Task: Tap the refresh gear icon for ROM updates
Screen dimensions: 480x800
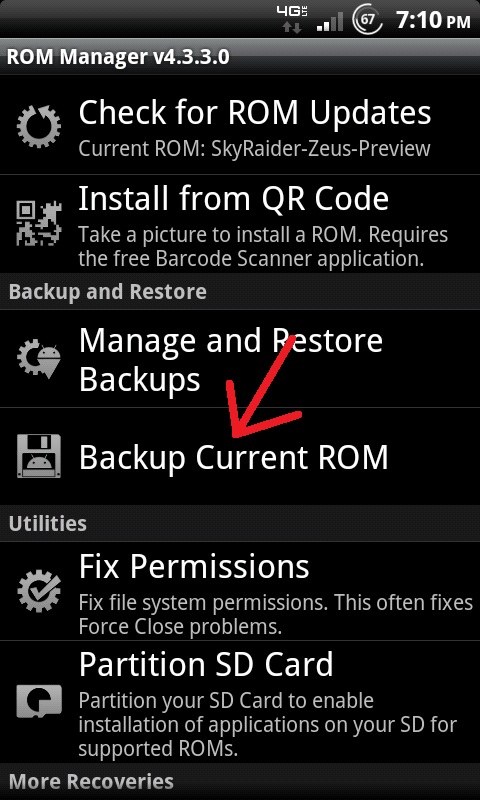Action: pos(39,125)
